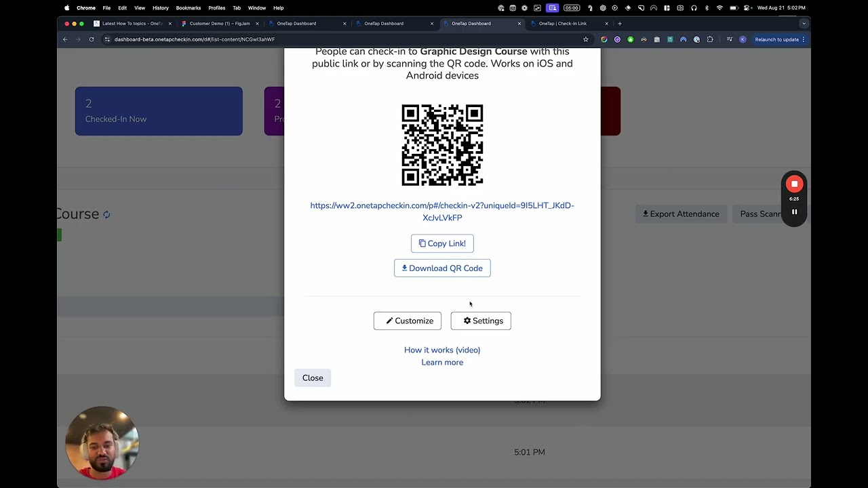Click the Pass Scanner button behind dialog
This screenshot has width=868, height=488.
tap(760, 214)
